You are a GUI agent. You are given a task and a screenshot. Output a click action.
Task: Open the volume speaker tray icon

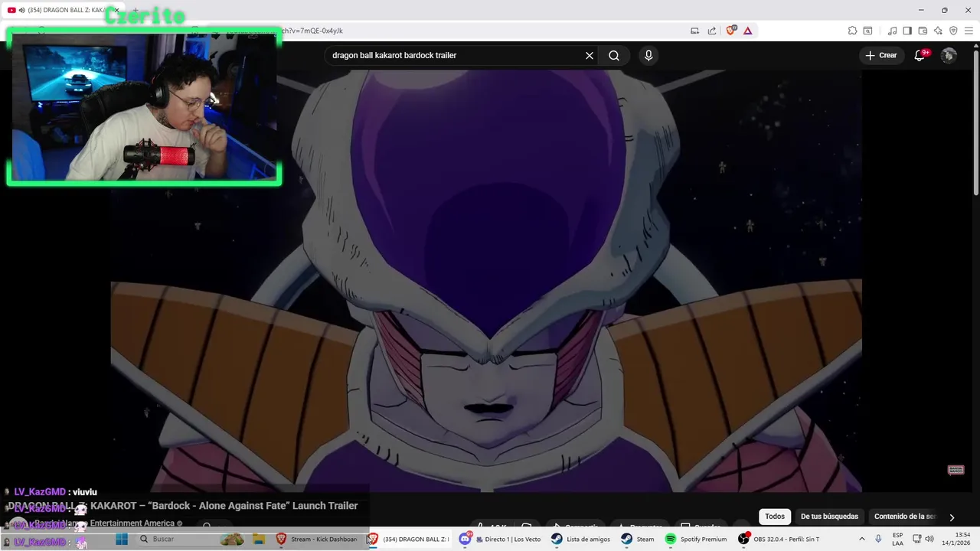point(929,539)
